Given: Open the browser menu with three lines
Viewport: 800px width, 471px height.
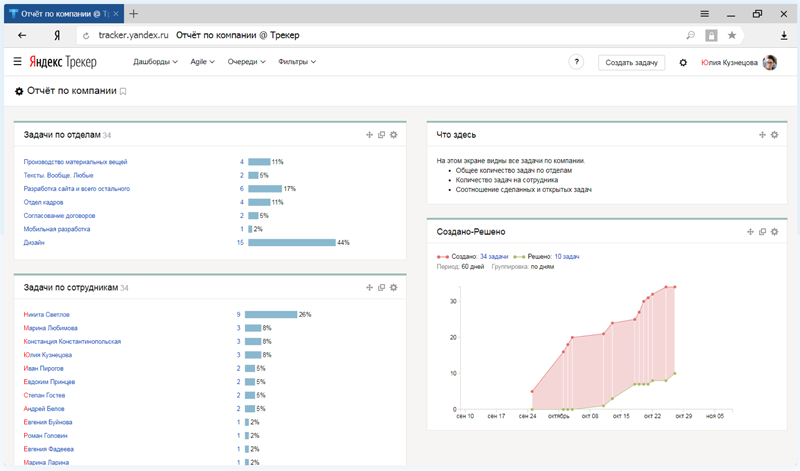Looking at the screenshot, I should point(705,14).
